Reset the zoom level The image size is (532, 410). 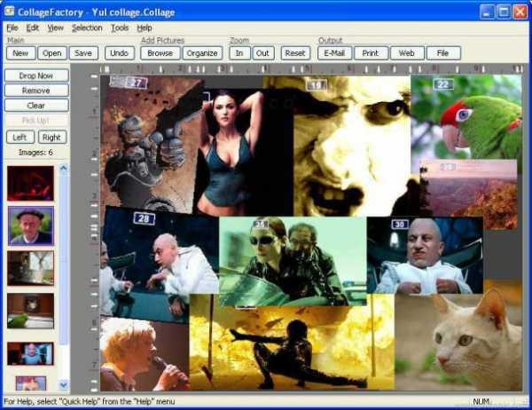click(x=295, y=53)
